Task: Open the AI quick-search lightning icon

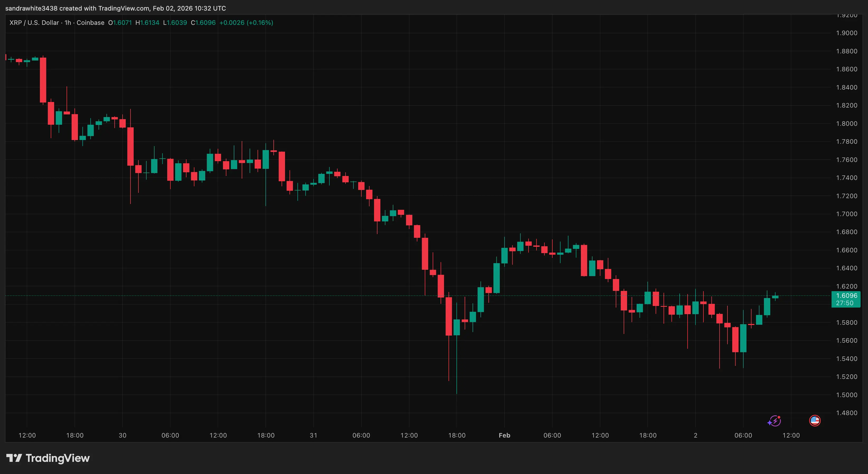Action: coord(775,420)
